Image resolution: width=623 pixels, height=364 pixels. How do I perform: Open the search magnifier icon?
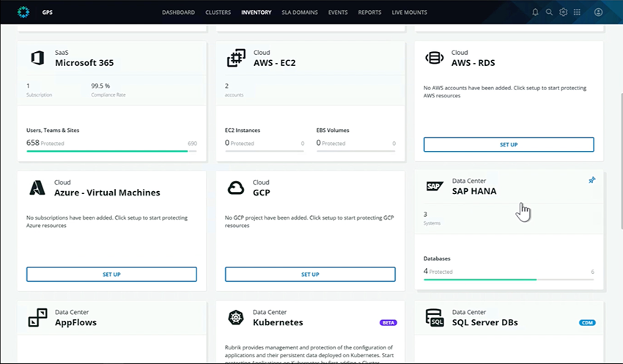549,12
